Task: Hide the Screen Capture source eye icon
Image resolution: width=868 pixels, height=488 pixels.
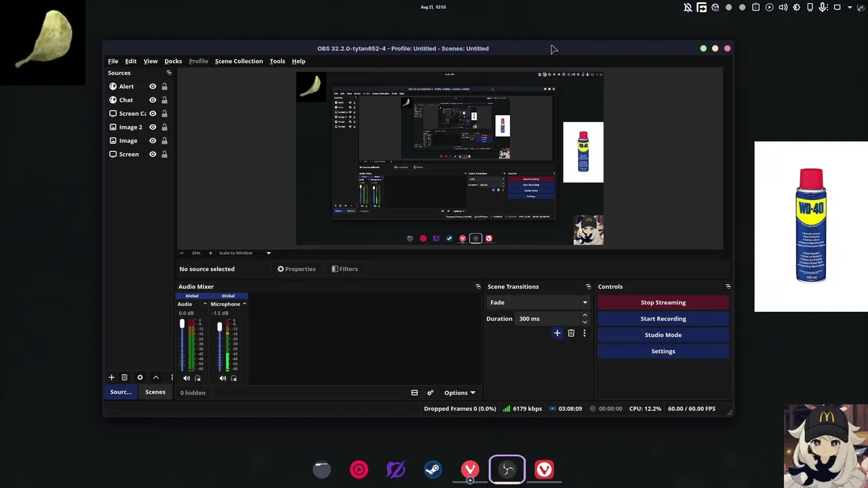Action: click(x=153, y=114)
